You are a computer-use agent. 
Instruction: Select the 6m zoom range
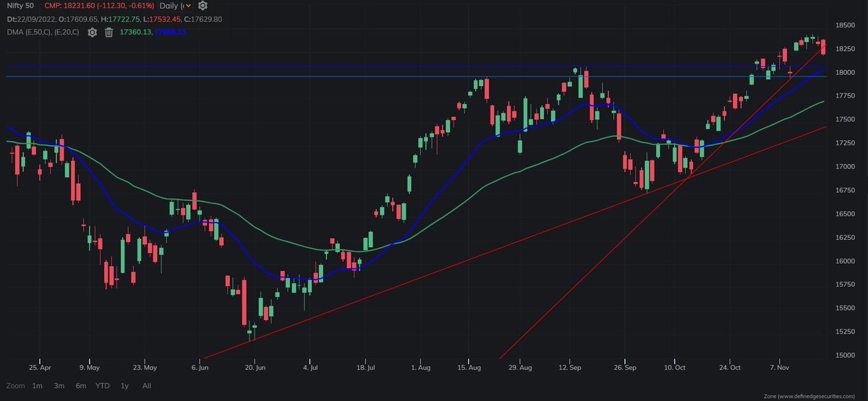80,386
